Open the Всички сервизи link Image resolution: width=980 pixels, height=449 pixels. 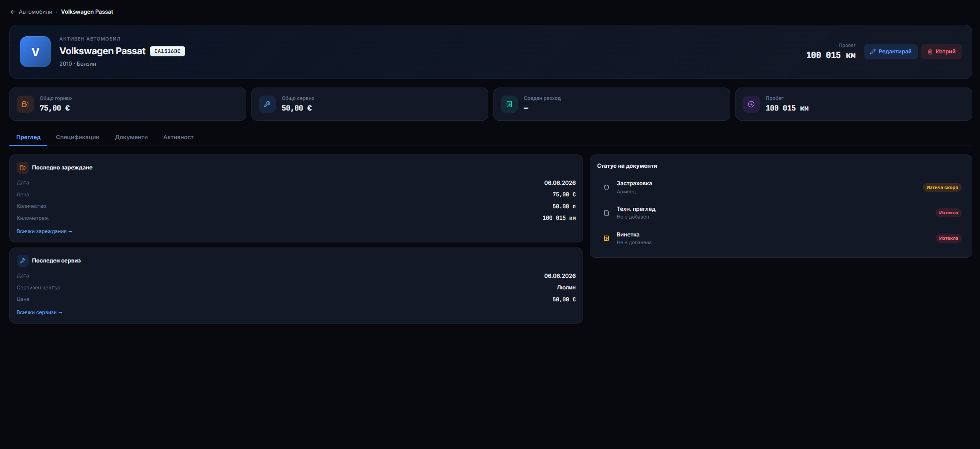(40, 312)
